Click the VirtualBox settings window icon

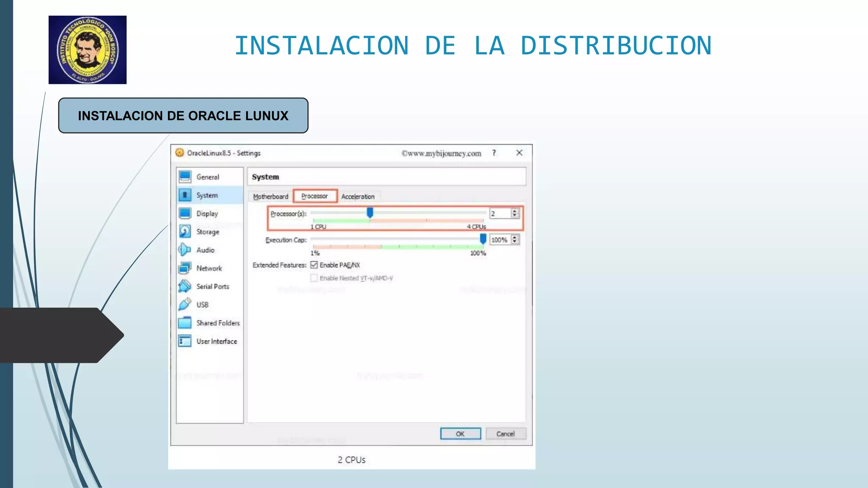[180, 152]
